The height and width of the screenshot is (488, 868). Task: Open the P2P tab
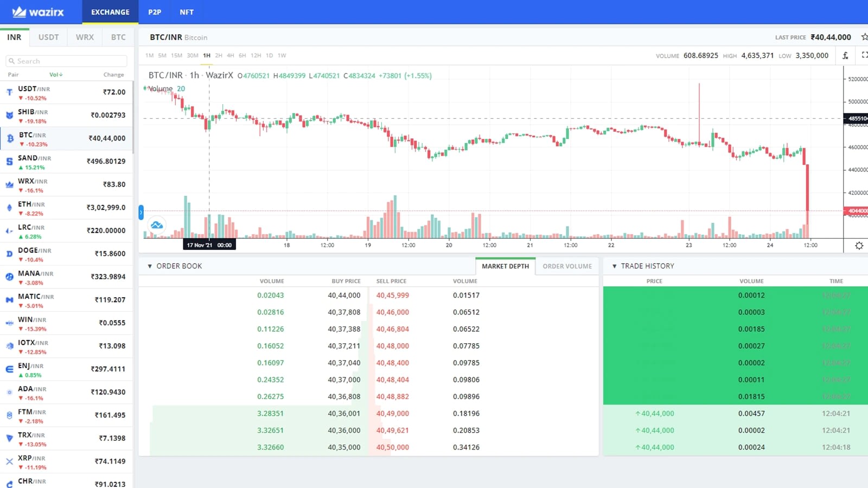(155, 12)
